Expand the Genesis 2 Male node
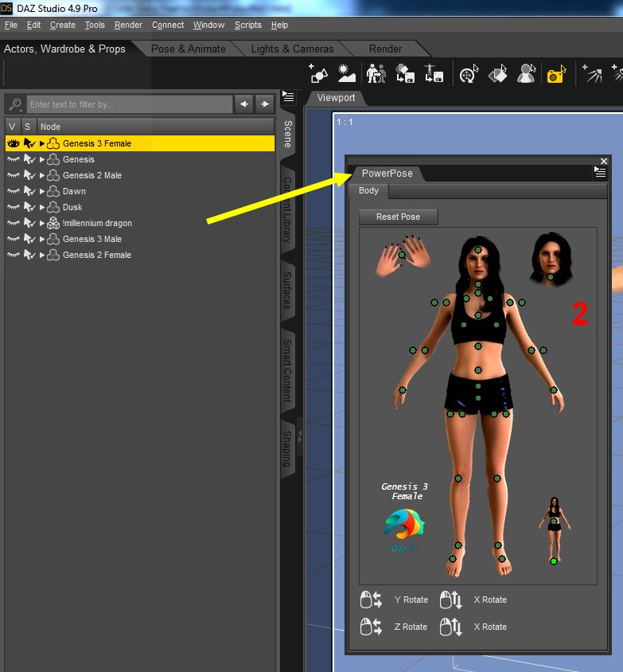 [42, 175]
